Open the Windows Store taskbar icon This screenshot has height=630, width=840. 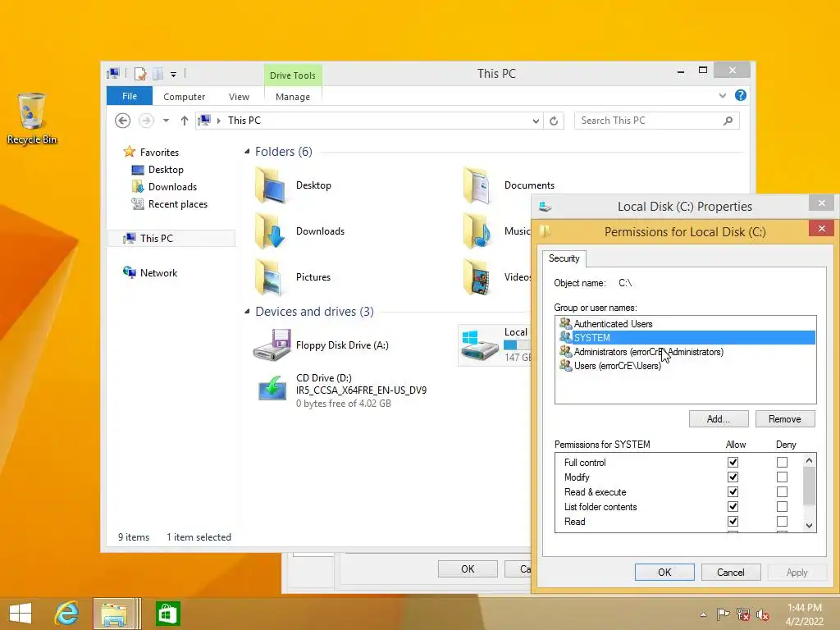tap(167, 614)
